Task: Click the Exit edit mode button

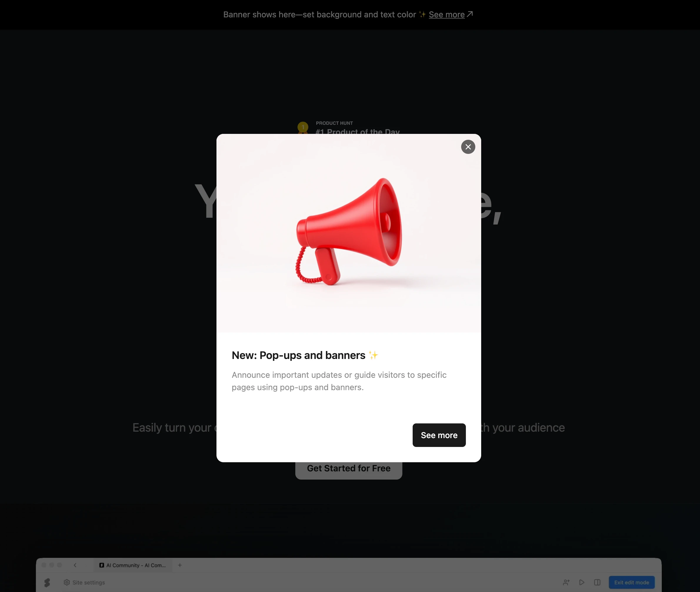Action: point(631,582)
